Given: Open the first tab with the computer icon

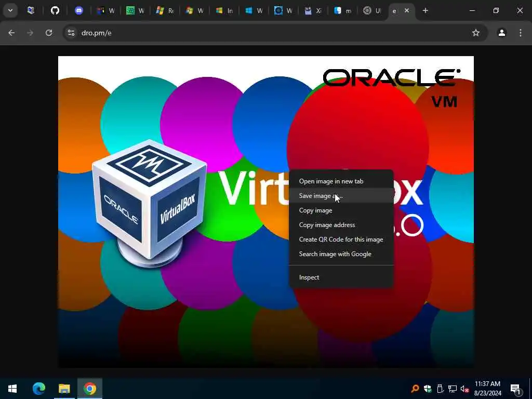Looking at the screenshot, I should [x=31, y=10].
